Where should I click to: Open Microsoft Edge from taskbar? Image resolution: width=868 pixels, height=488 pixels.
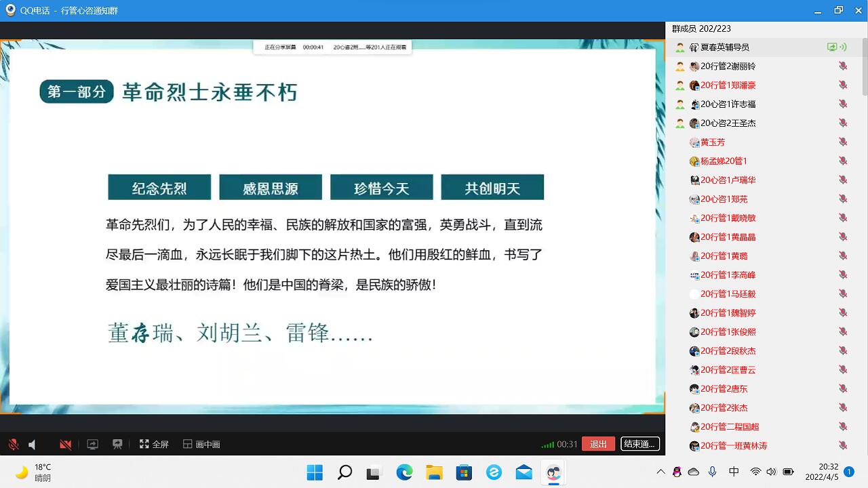404,472
